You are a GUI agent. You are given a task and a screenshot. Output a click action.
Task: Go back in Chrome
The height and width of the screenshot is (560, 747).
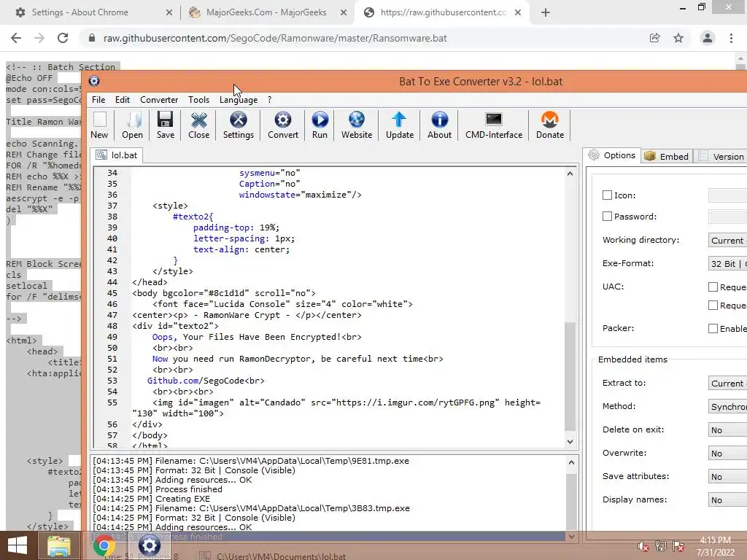click(16, 38)
